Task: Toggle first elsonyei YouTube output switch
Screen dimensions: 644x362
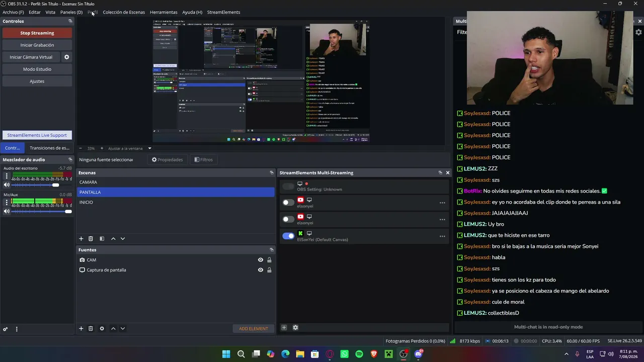Action: click(x=288, y=203)
